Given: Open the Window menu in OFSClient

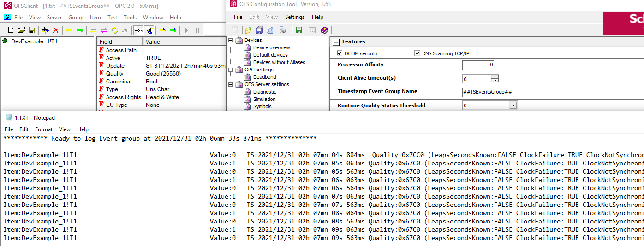Looking at the screenshot, I should (x=153, y=18).
